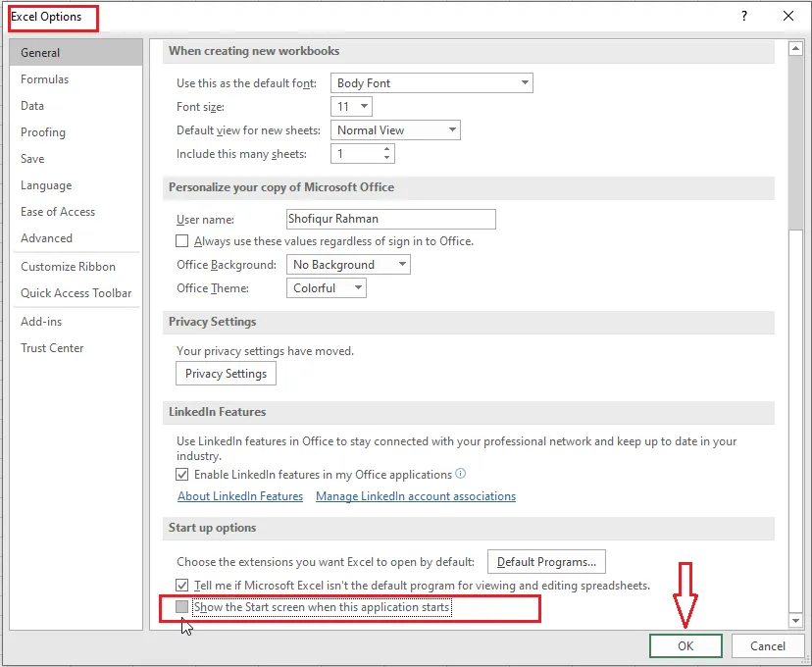Image resolution: width=812 pixels, height=667 pixels.
Task: Select the General category
Action: pos(76,52)
